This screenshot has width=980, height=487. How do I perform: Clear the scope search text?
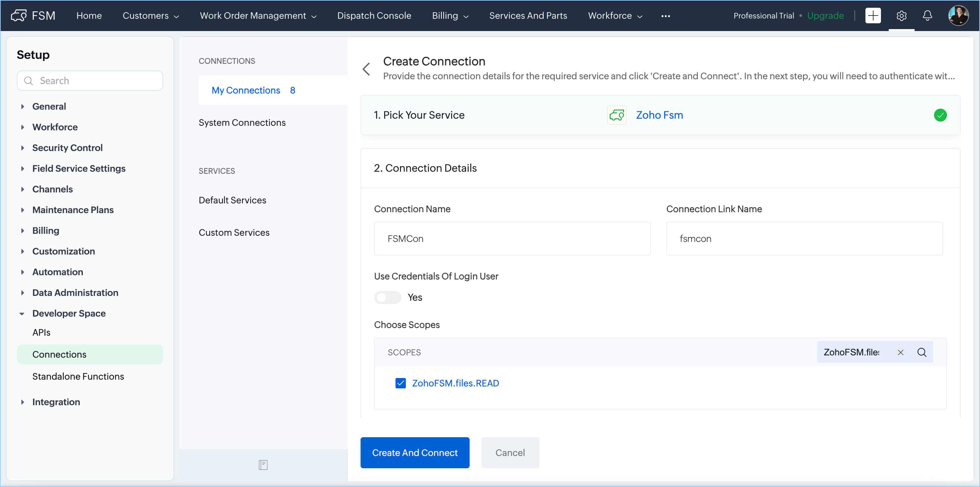point(900,352)
